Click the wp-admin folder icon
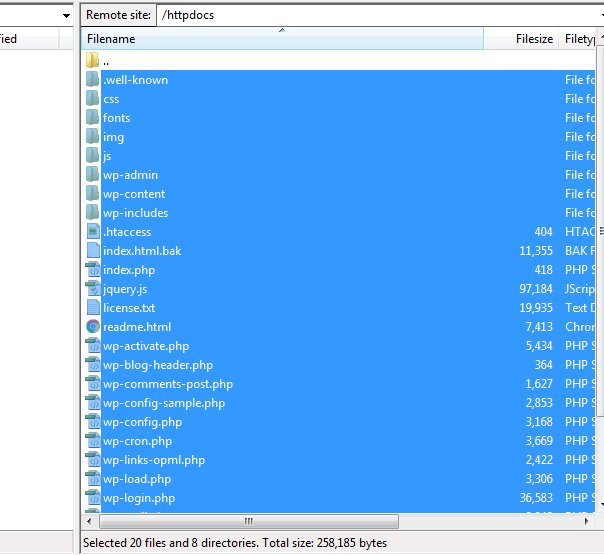This screenshot has height=555, width=604. point(92,174)
